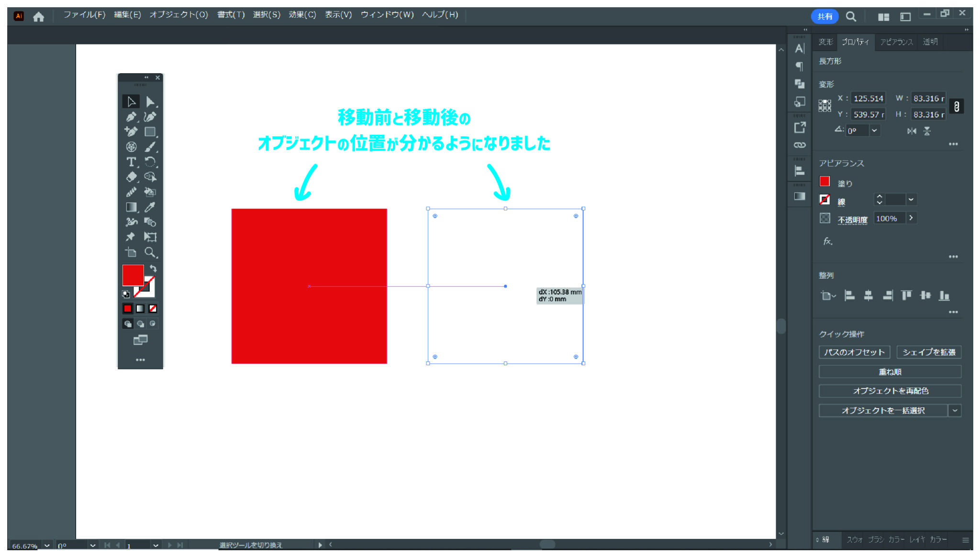Screen dimensions: 980x557
Task: Expand the オブジェクトを一括選択 dropdown arrow
Action: tap(956, 410)
